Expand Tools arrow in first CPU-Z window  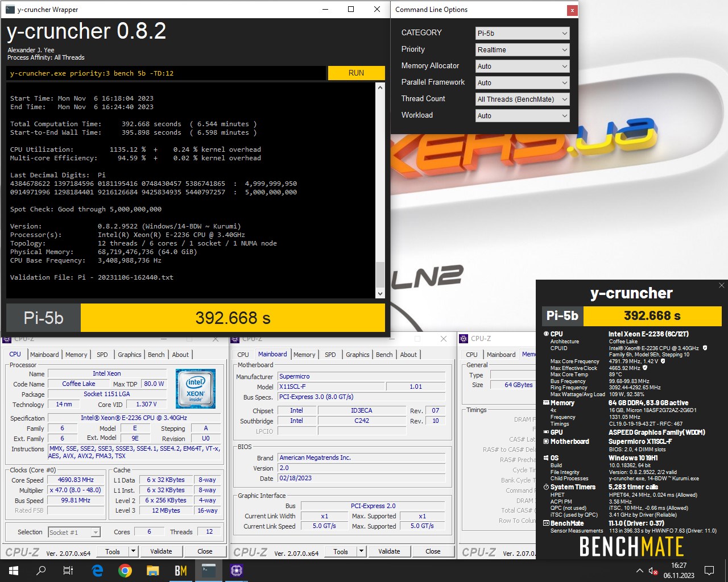point(133,551)
